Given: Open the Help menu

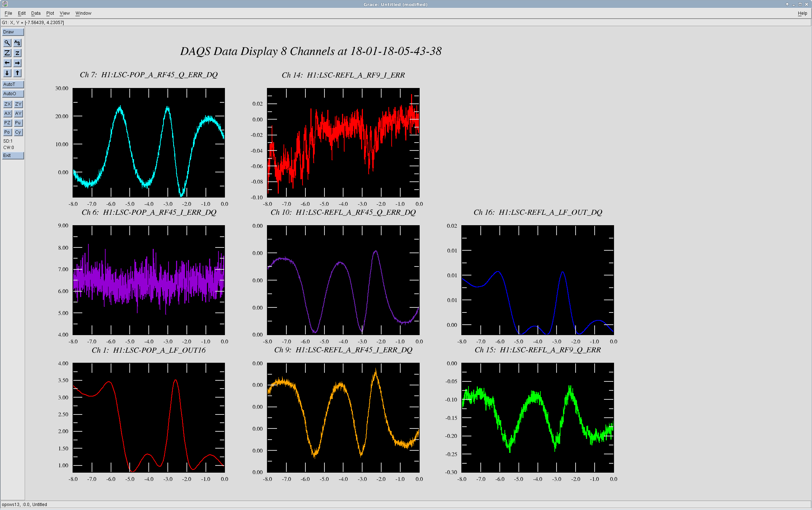Looking at the screenshot, I should coord(802,13).
